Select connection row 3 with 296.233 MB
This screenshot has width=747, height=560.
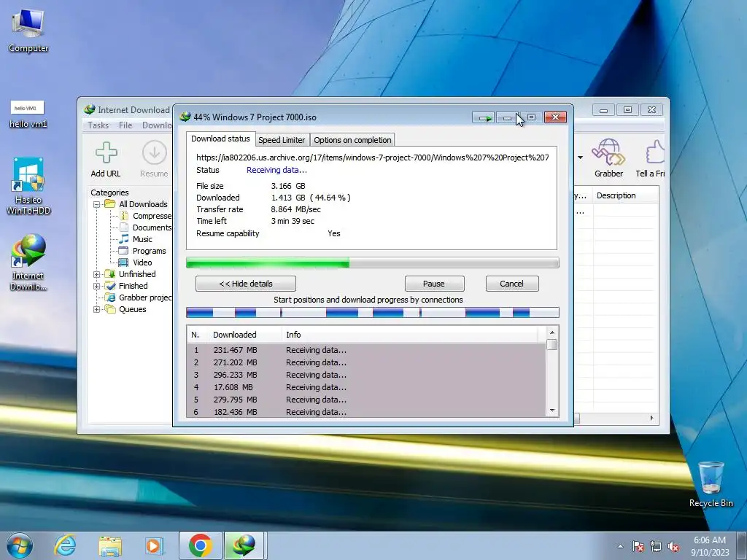[366, 375]
